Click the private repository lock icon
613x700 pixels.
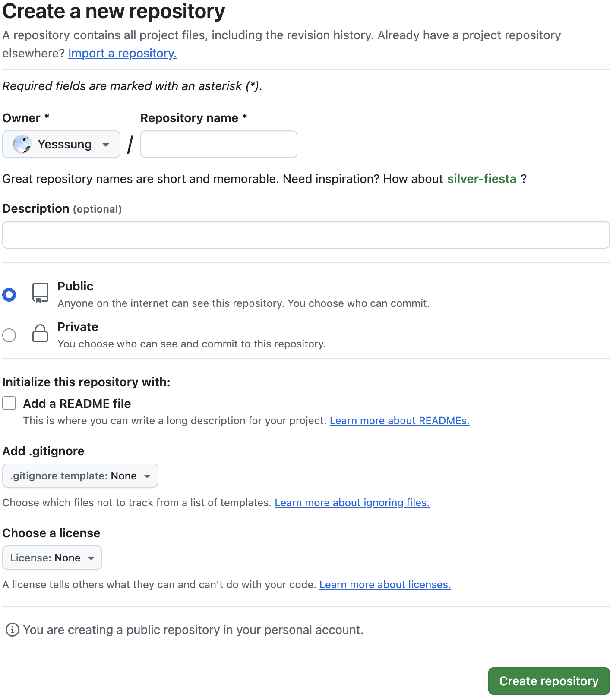(x=40, y=333)
